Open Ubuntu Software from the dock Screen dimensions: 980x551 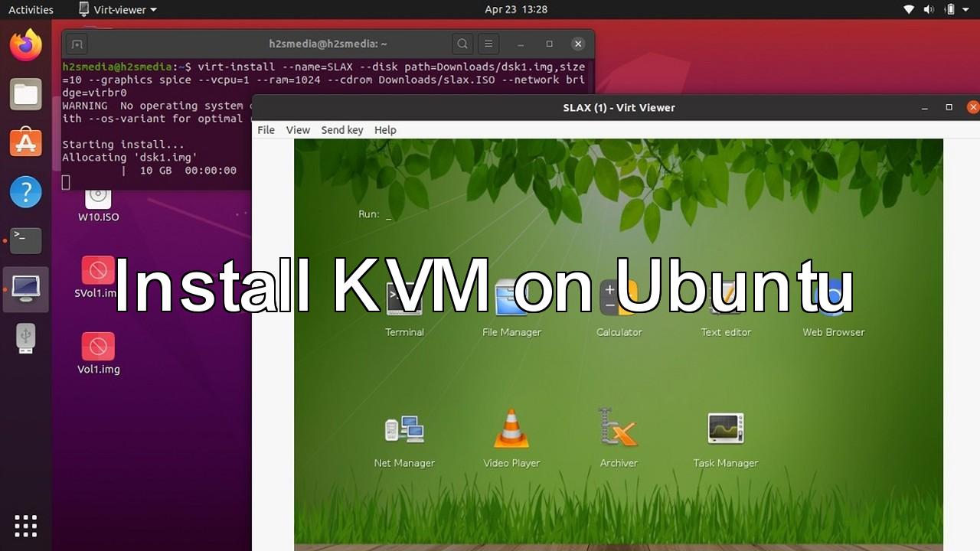[x=25, y=143]
